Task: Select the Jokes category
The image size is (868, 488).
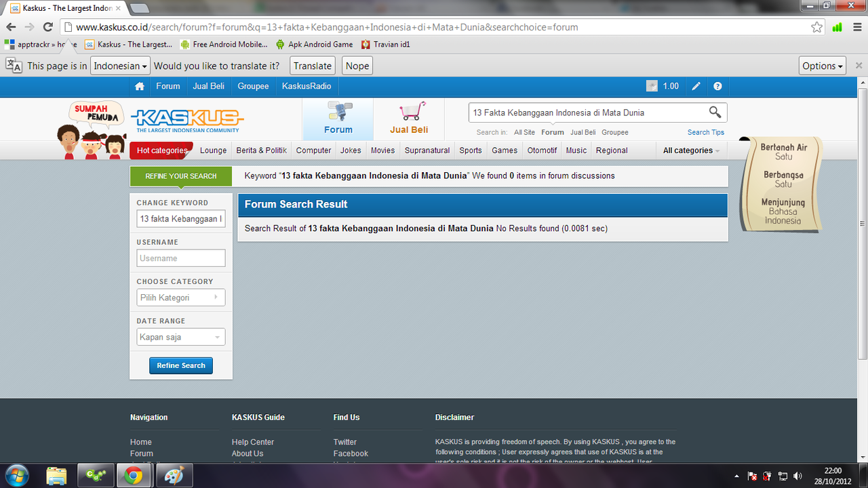Action: point(351,150)
